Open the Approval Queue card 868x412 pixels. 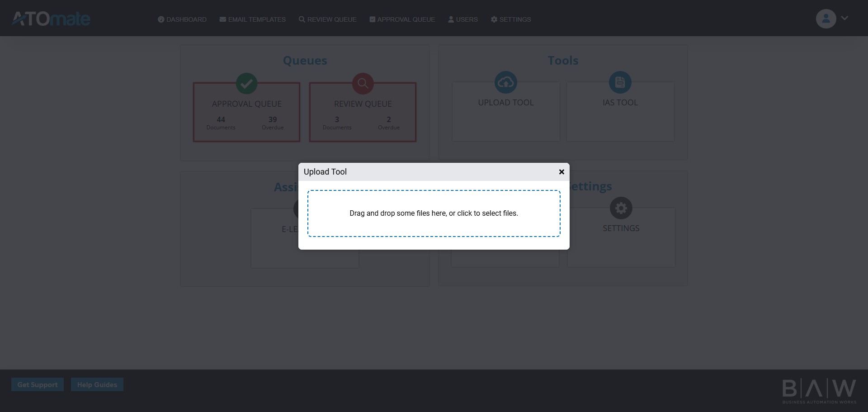(x=246, y=112)
